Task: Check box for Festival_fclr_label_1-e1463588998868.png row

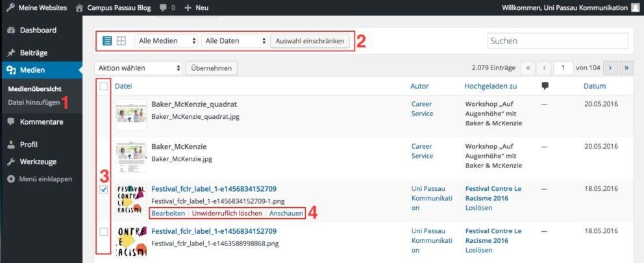Action: pos(104,232)
